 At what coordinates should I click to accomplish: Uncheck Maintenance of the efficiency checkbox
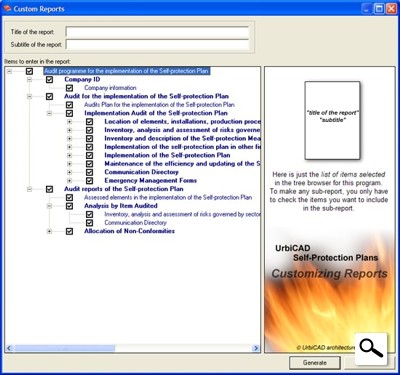(x=89, y=164)
